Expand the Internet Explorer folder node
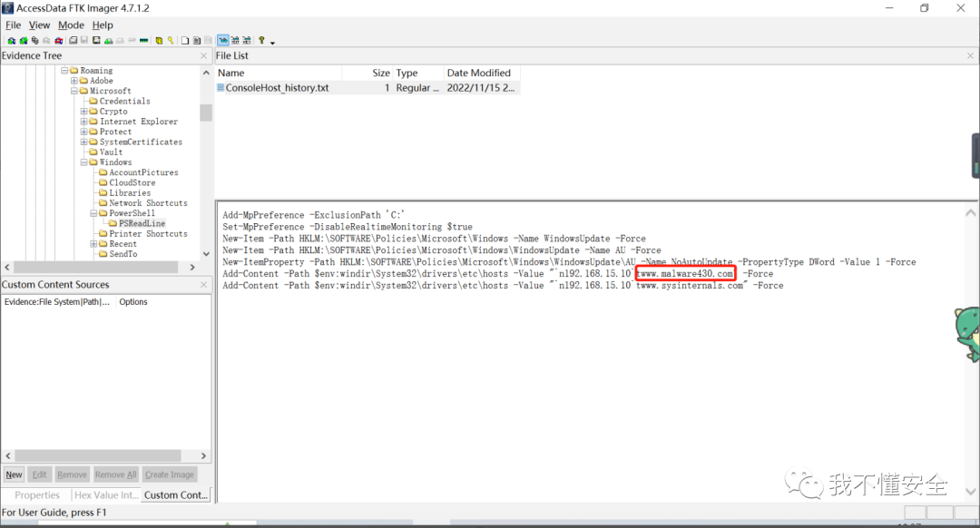Screen dimensions: 980x528 click(x=83, y=122)
